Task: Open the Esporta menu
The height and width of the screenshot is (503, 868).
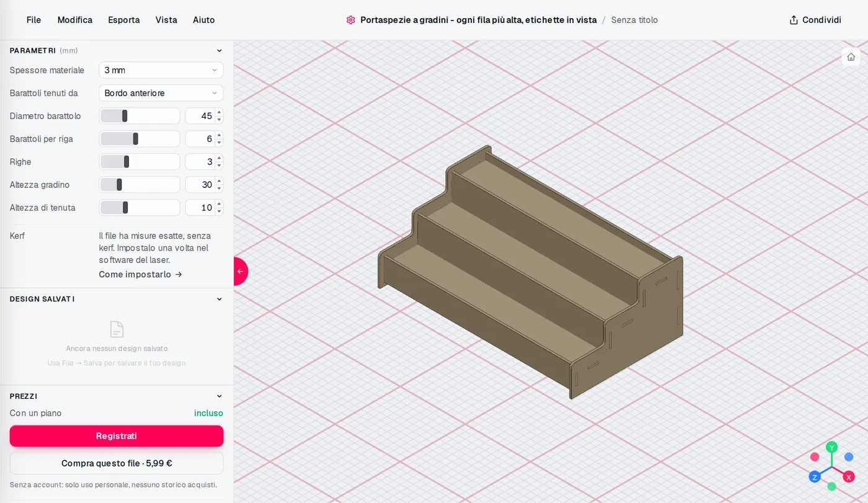Action: [x=124, y=20]
